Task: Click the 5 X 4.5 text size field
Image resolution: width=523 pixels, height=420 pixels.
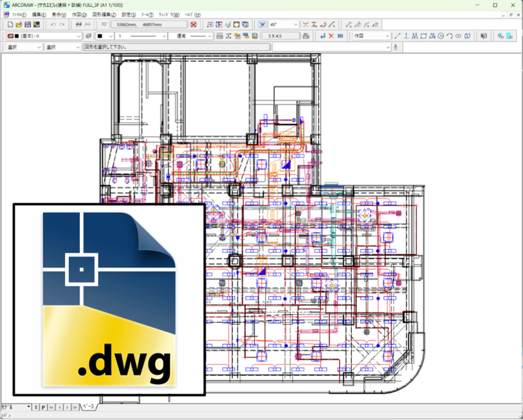Action: pos(280,36)
